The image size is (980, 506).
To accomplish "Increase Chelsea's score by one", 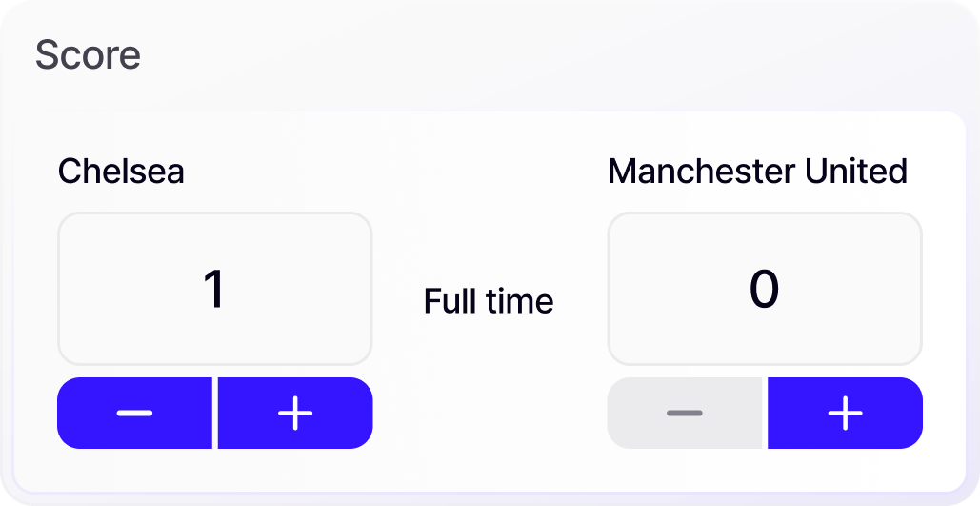I will (295, 413).
